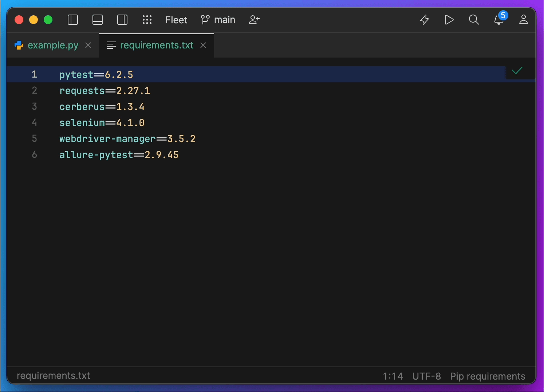Click the Run play button
Image resolution: width=544 pixels, height=392 pixels.
click(449, 20)
